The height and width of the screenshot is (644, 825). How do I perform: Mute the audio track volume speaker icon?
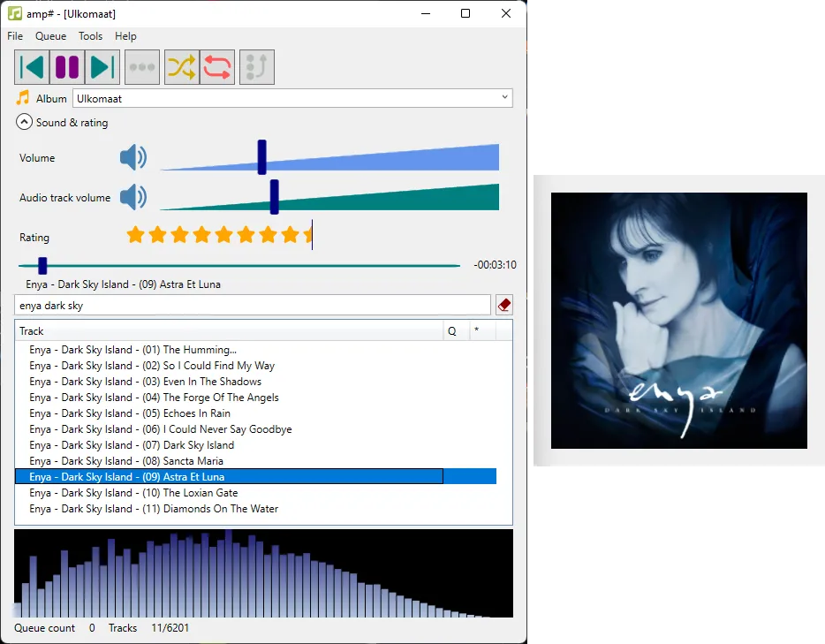point(133,197)
